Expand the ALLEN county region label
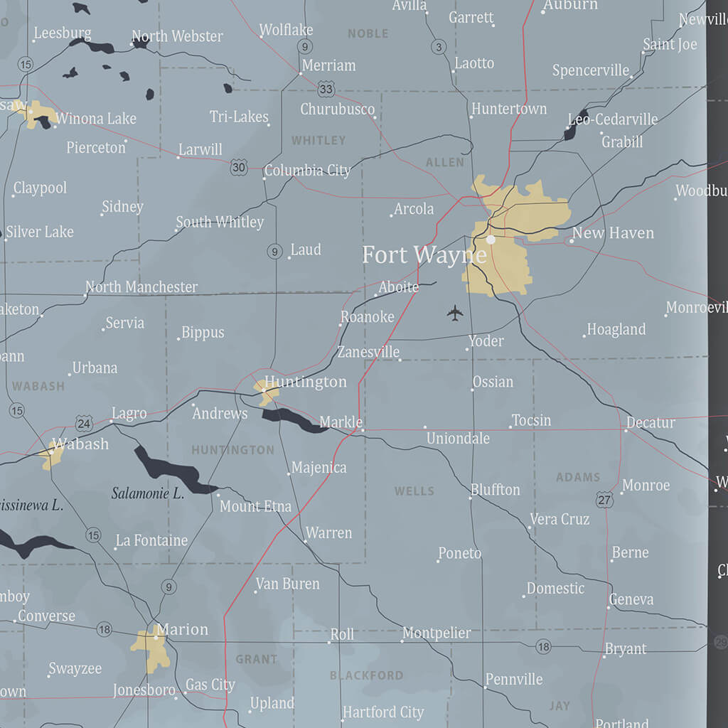This screenshot has width=728, height=728. 444,162
